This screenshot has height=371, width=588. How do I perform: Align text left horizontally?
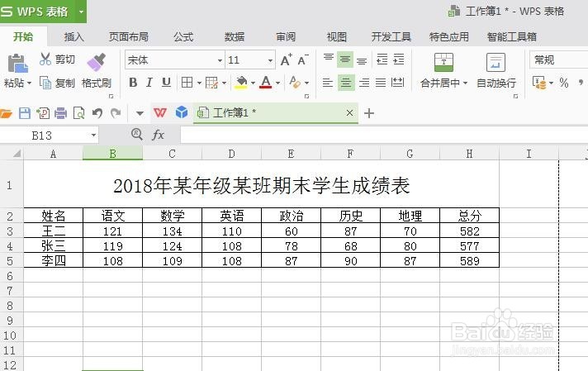[328, 83]
